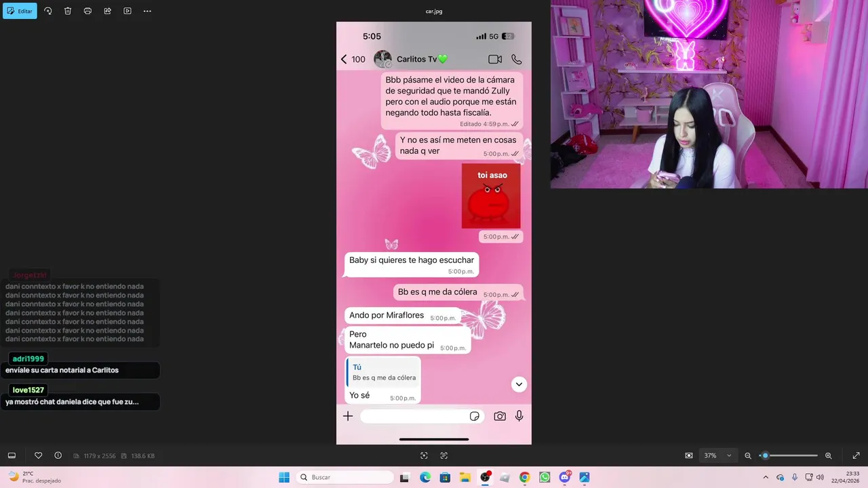Screen dimensions: 868x488
Task: Open Task View from the taskbar
Action: coord(404,477)
